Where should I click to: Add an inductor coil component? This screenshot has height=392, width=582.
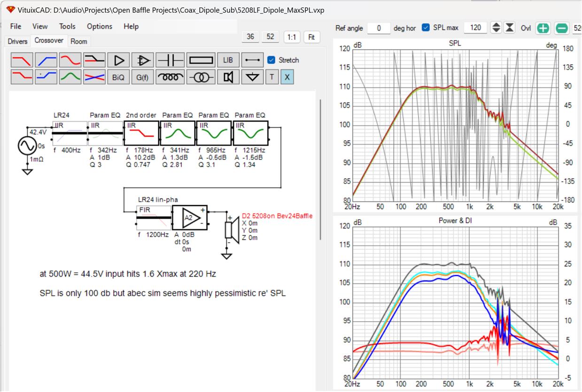[x=171, y=77]
